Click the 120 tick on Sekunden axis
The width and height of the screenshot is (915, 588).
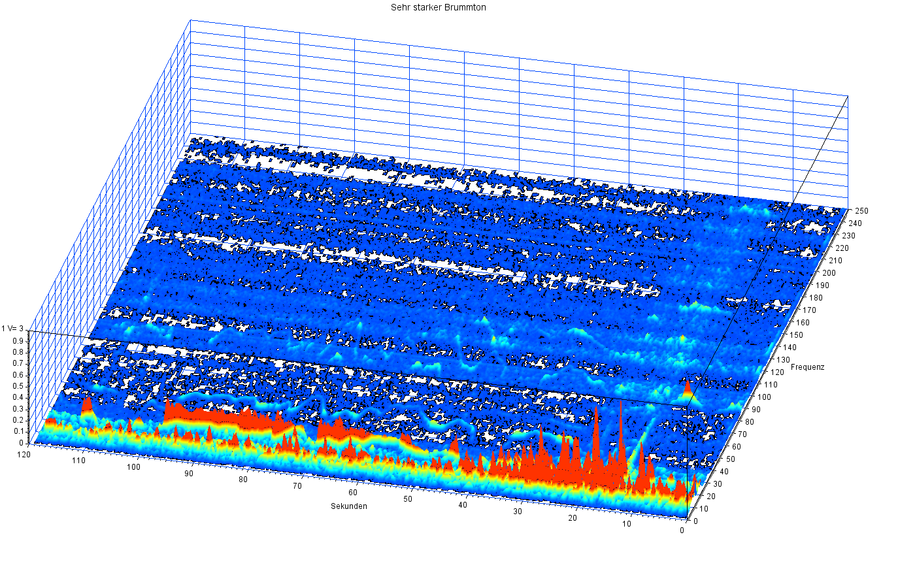coord(24,453)
